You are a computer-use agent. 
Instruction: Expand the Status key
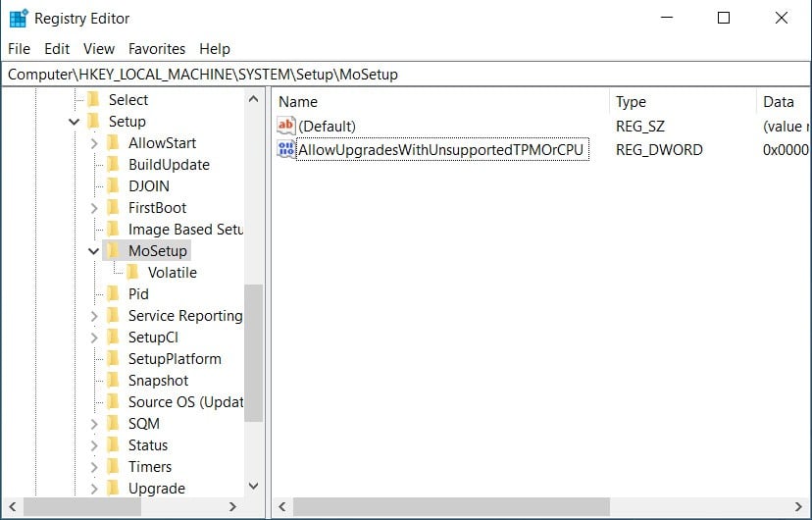[94, 445]
